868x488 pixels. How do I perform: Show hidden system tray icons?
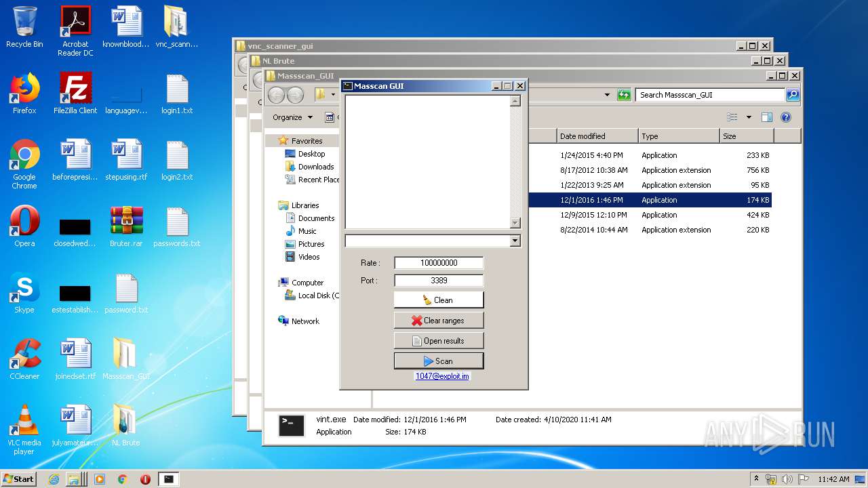coord(756,479)
